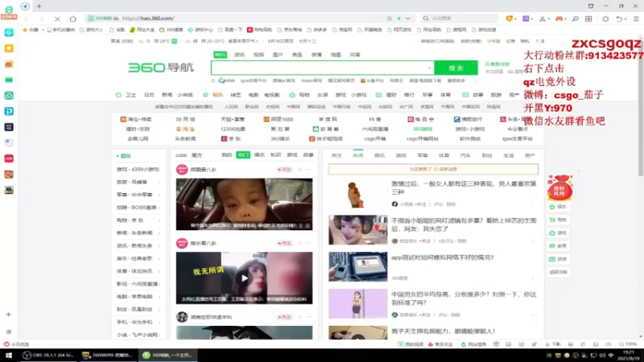Select the 视频 search tab

258,55
